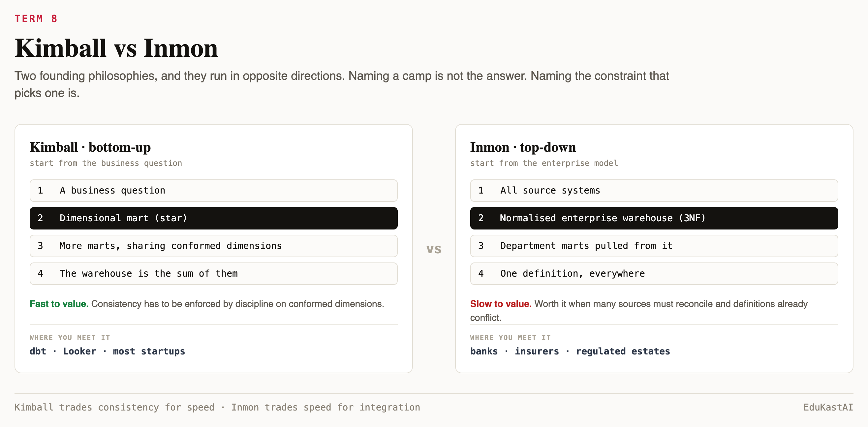Click the 'dbt' tag
Viewport: 868px width, 427px height.
[38, 351]
